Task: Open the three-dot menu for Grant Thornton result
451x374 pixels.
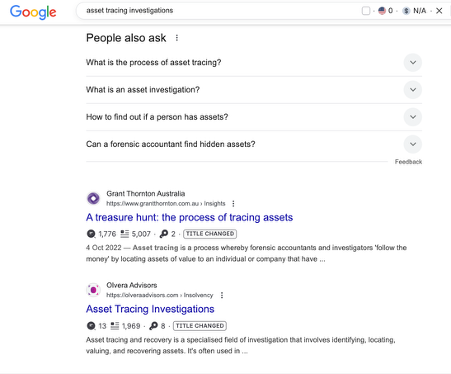Action: (x=233, y=203)
